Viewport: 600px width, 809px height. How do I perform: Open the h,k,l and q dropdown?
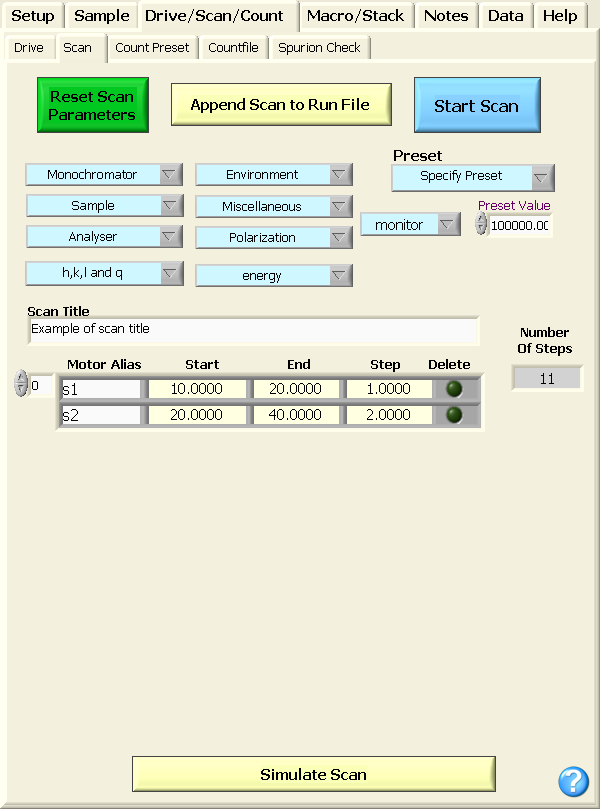(104, 272)
